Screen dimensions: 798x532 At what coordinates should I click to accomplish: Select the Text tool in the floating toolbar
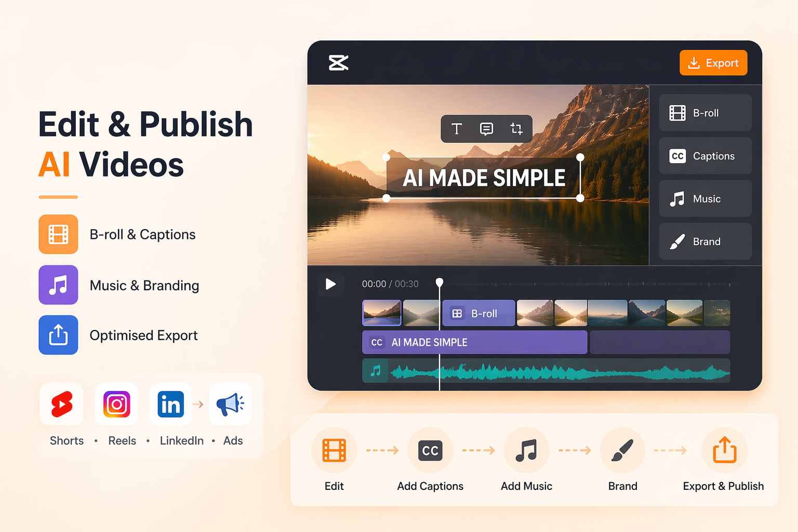[456, 129]
